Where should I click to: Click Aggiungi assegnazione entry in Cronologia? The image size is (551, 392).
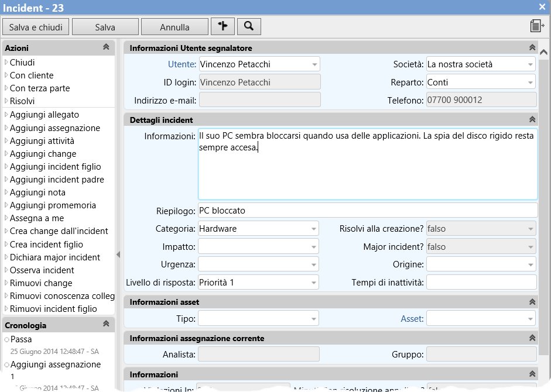(x=56, y=365)
